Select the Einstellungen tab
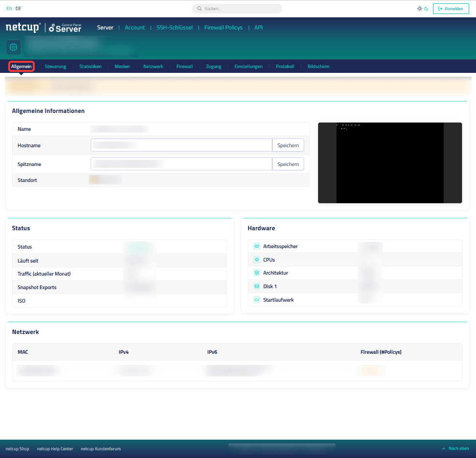This screenshot has height=458, width=476. tap(248, 66)
